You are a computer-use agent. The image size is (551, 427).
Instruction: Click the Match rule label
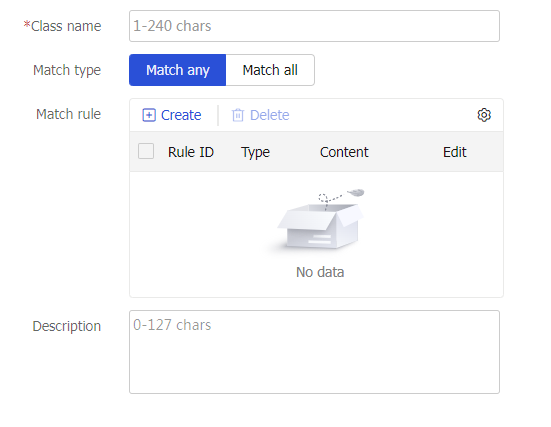[x=69, y=114]
